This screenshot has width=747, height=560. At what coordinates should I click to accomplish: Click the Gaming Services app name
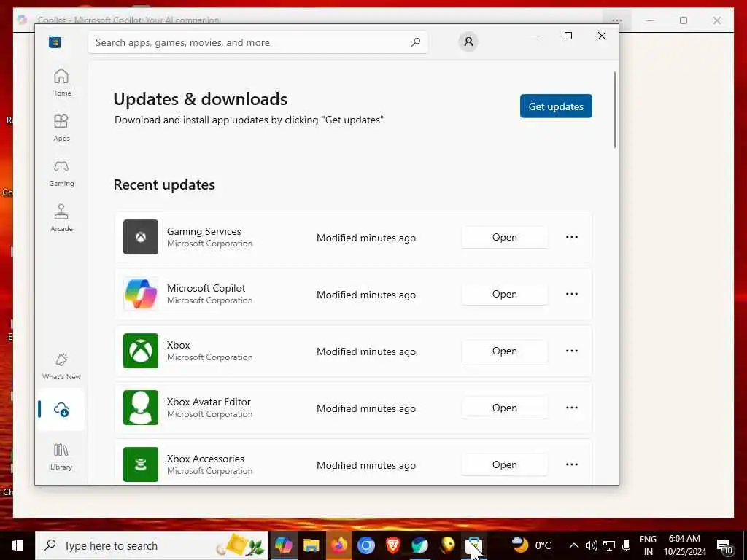click(204, 231)
